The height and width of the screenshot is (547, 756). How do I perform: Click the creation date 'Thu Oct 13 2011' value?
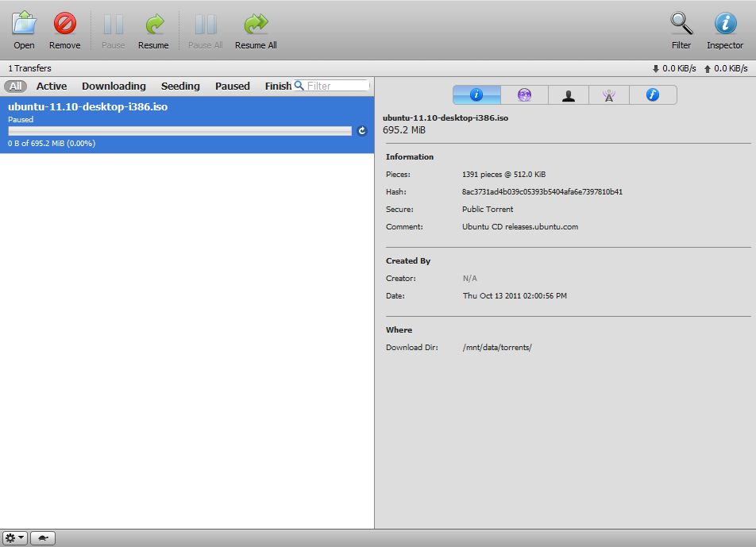(x=515, y=296)
